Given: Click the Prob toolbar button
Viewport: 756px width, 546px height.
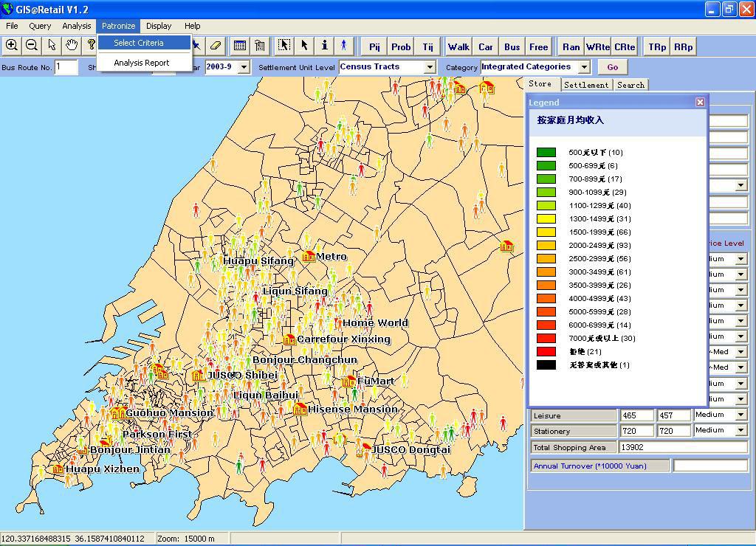Looking at the screenshot, I should pyautogui.click(x=401, y=46).
